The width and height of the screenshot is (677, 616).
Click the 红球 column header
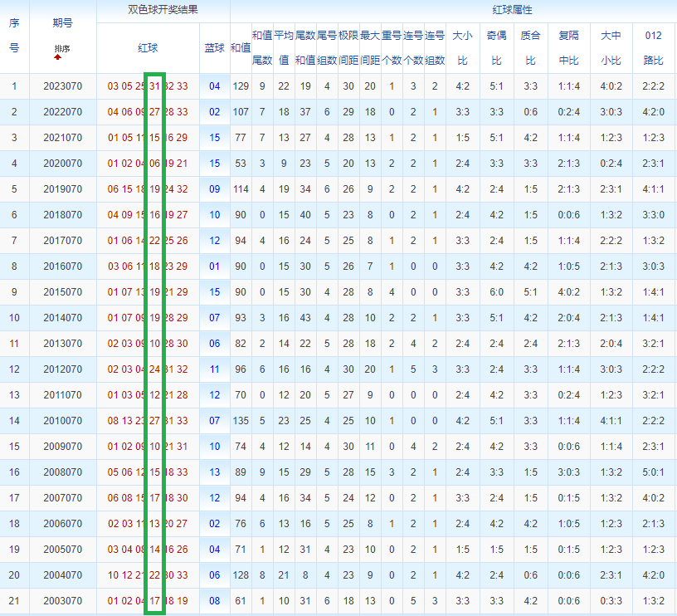(x=148, y=48)
